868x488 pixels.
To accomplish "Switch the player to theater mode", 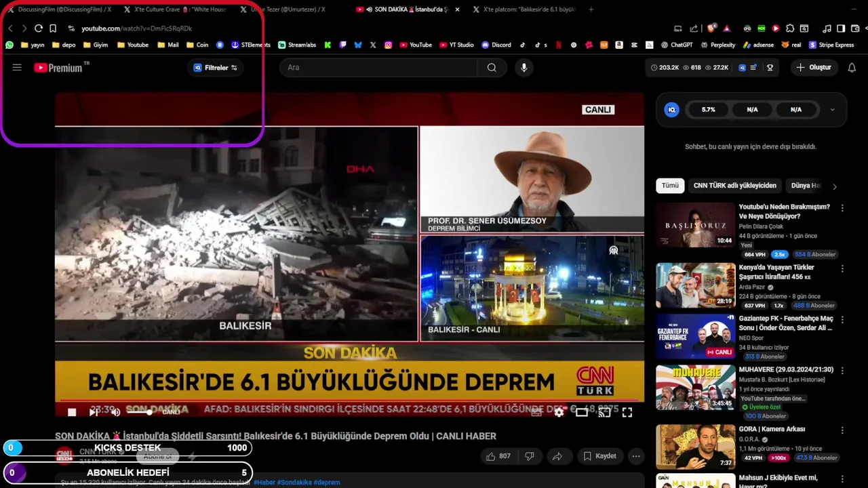I will point(582,411).
